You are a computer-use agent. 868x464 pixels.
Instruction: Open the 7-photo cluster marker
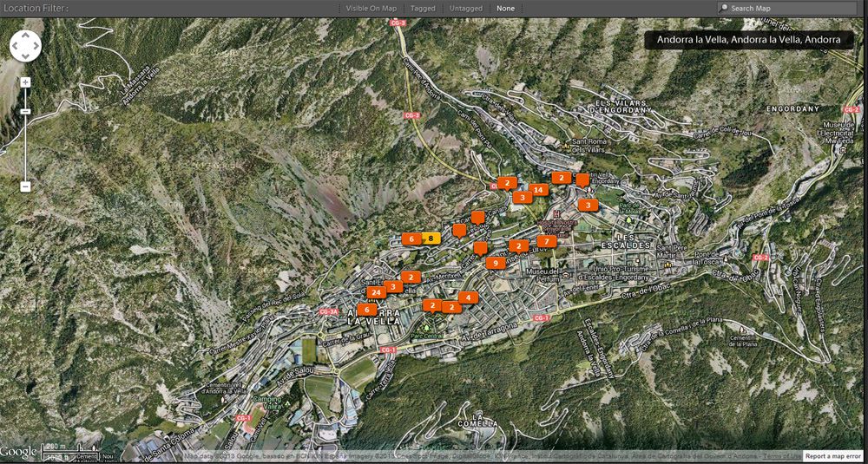(x=546, y=241)
